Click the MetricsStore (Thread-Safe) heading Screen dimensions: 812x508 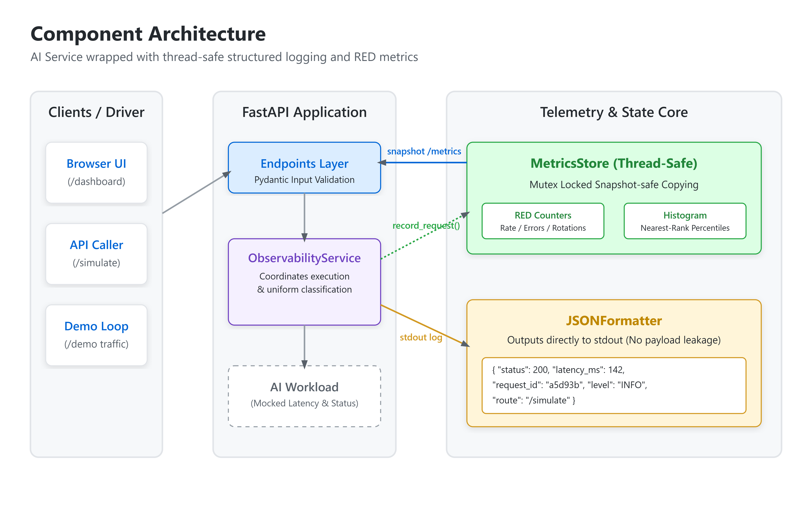(x=614, y=163)
